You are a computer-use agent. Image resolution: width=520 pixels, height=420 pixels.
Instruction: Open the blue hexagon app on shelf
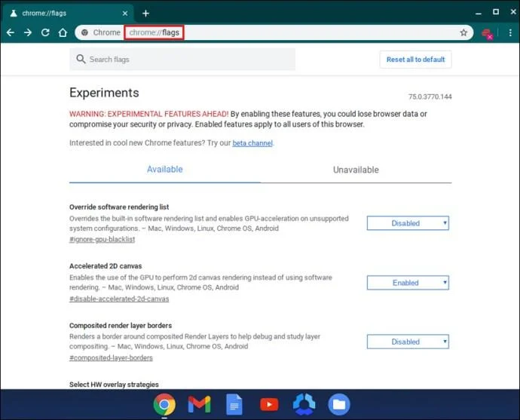tap(304, 404)
